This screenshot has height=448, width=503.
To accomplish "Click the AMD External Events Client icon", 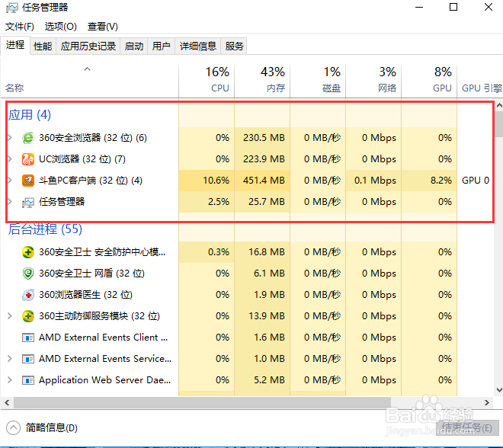I will (28, 338).
